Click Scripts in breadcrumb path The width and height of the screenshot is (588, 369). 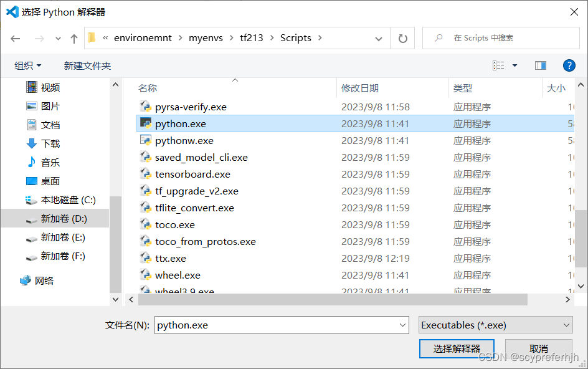pos(295,38)
